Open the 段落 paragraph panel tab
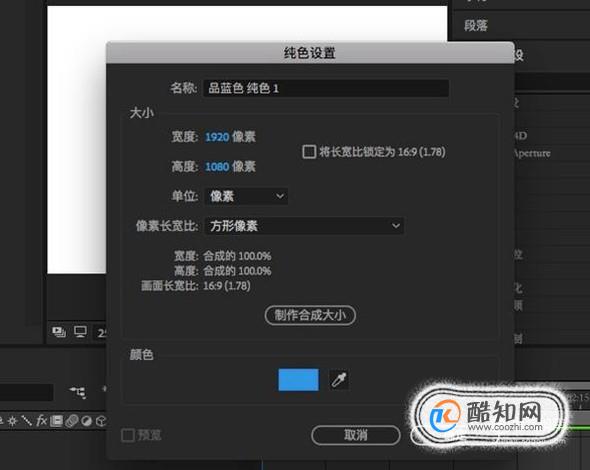The height and width of the screenshot is (470, 590). pos(476,26)
